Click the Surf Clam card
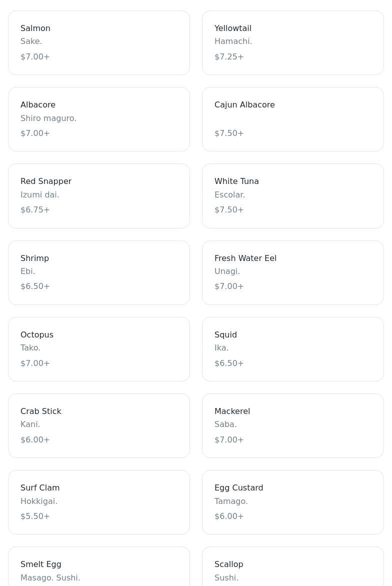The height and width of the screenshot is (586, 392). [x=98, y=502]
